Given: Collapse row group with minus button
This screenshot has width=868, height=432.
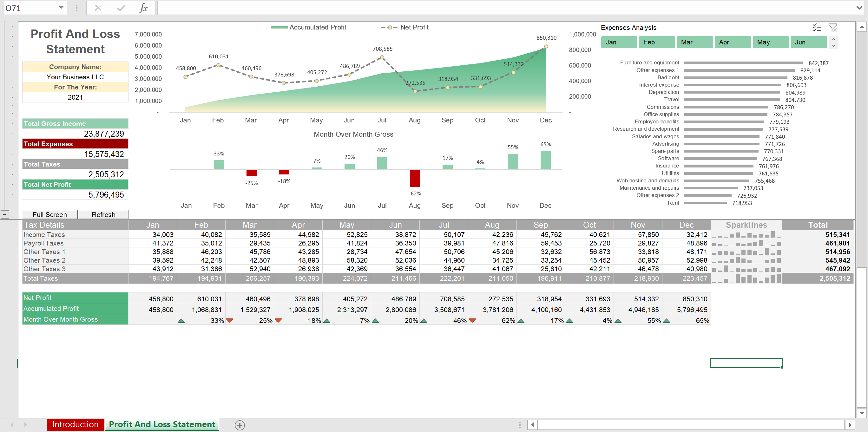Looking at the screenshot, I should pos(5,214).
